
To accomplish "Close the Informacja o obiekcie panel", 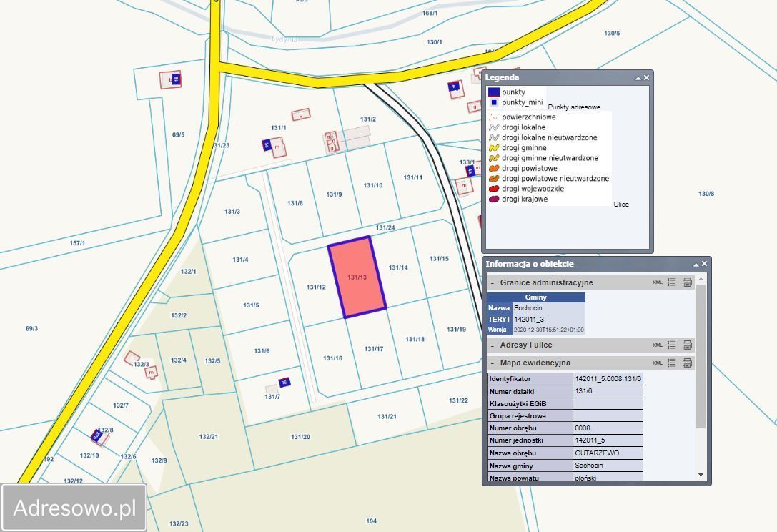I will click(704, 264).
